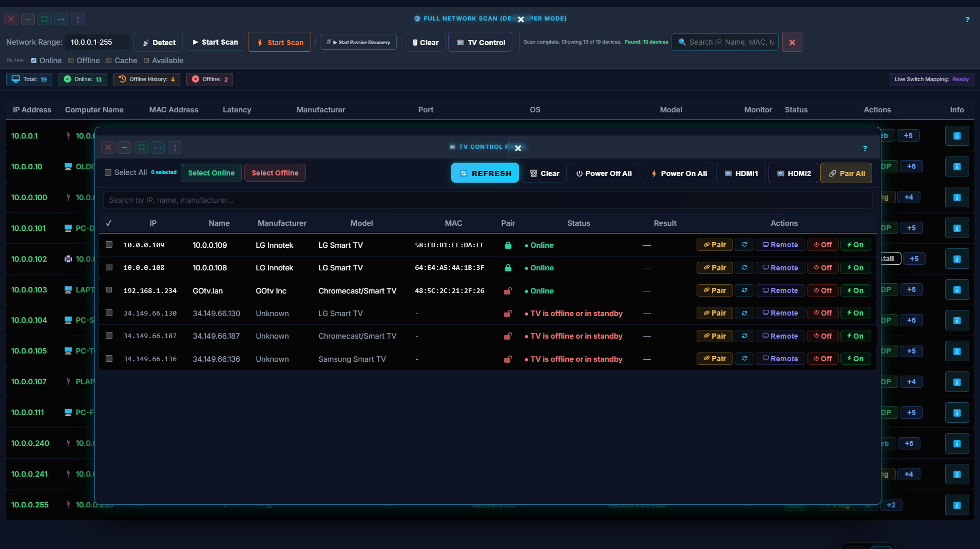Enable the Cache filter checkbox
Screen dimensions: 980x549
[x=109, y=61]
